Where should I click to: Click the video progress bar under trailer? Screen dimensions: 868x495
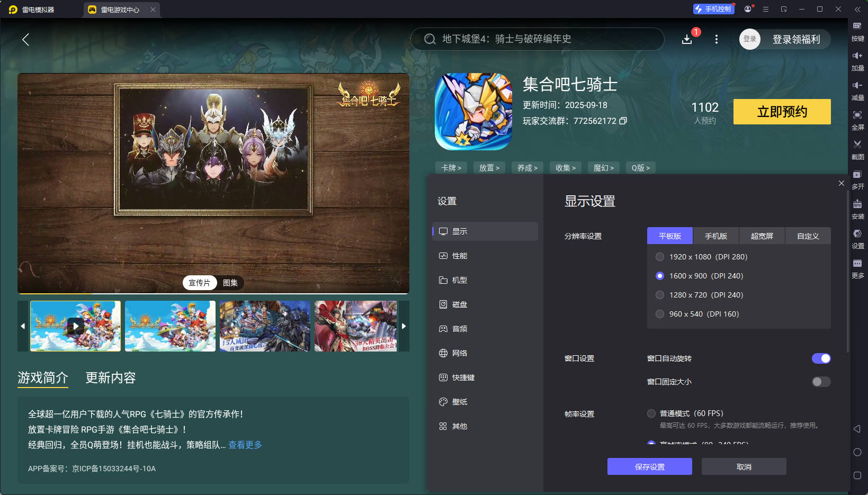[213, 293]
